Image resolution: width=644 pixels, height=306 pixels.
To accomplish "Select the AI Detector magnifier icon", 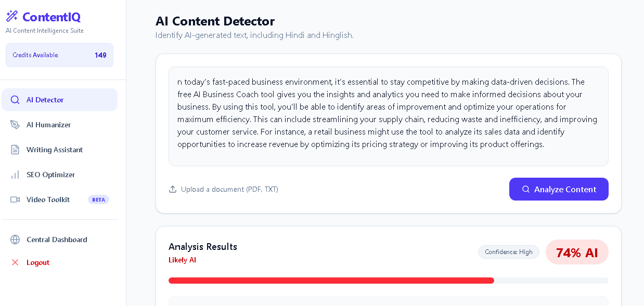I will (x=15, y=99).
